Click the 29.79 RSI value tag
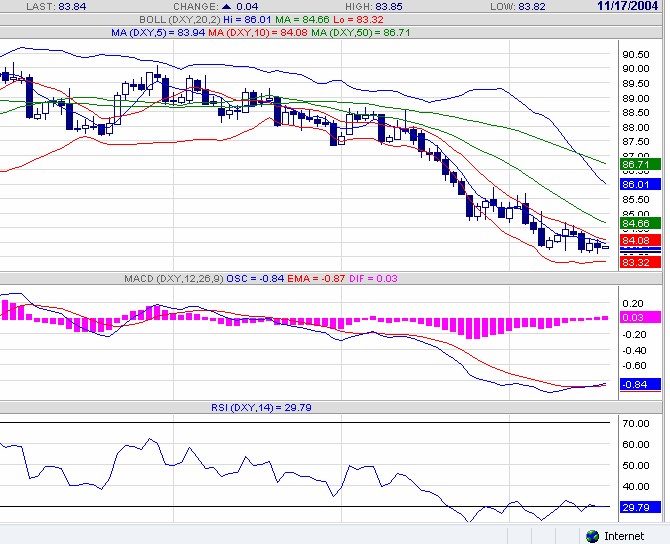Viewport: 670px width, 544px height. click(x=636, y=507)
